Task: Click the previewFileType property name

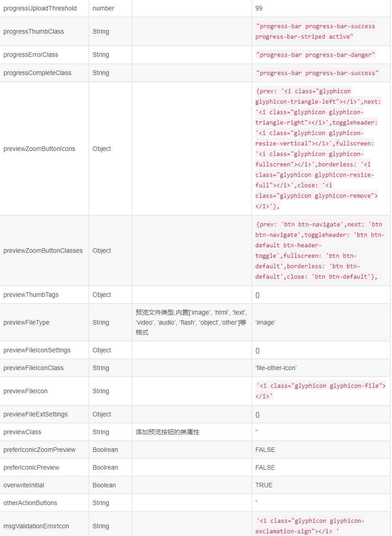Action: pos(26,322)
